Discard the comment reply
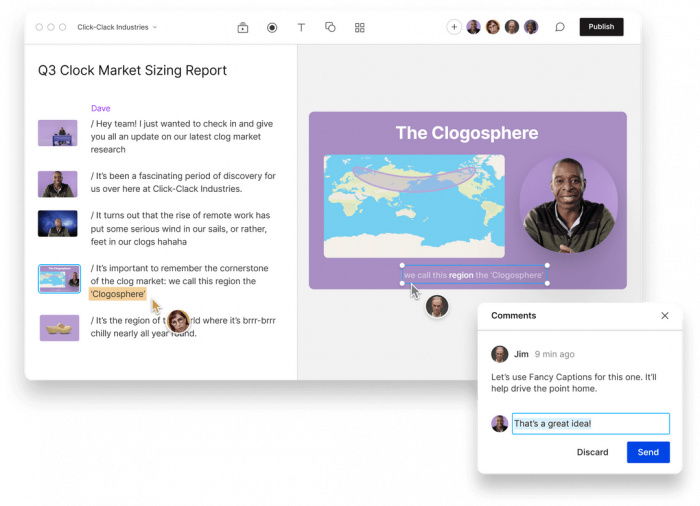This screenshot has width=700, height=506. click(592, 452)
